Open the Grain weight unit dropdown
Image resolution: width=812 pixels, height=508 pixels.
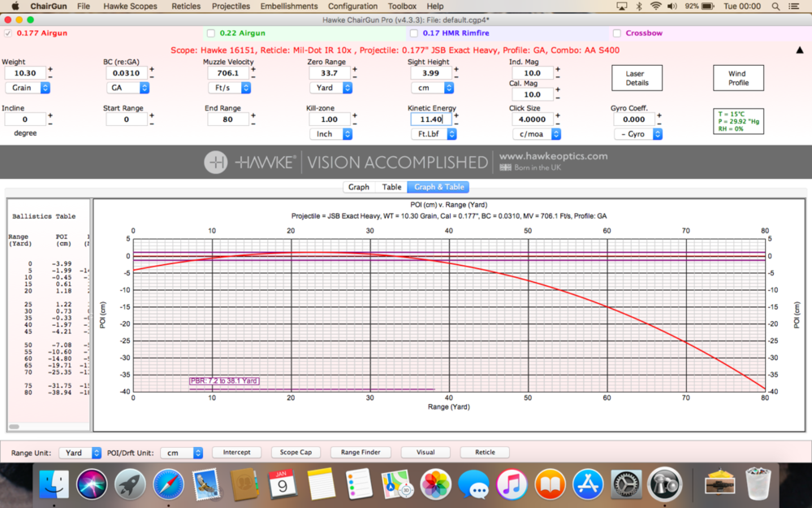28,88
